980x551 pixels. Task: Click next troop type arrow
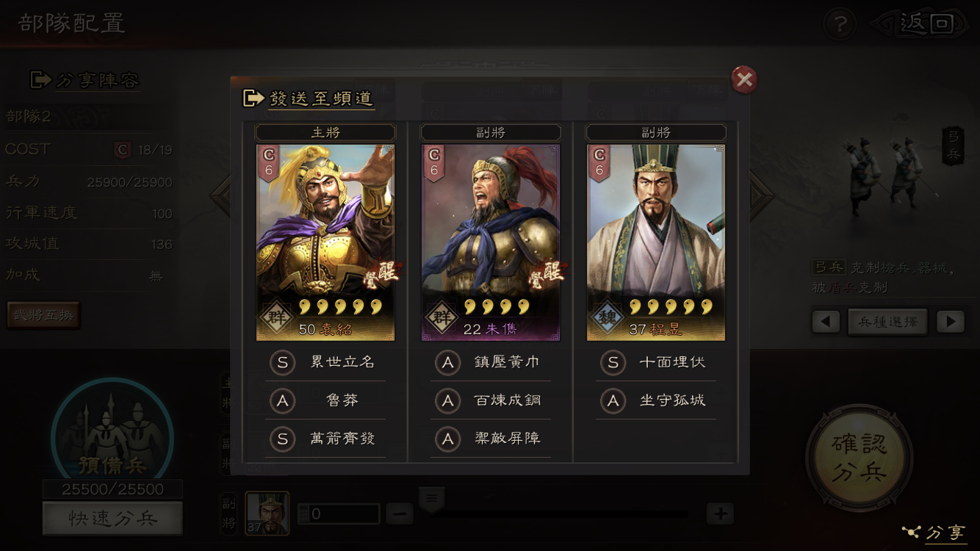click(x=951, y=322)
